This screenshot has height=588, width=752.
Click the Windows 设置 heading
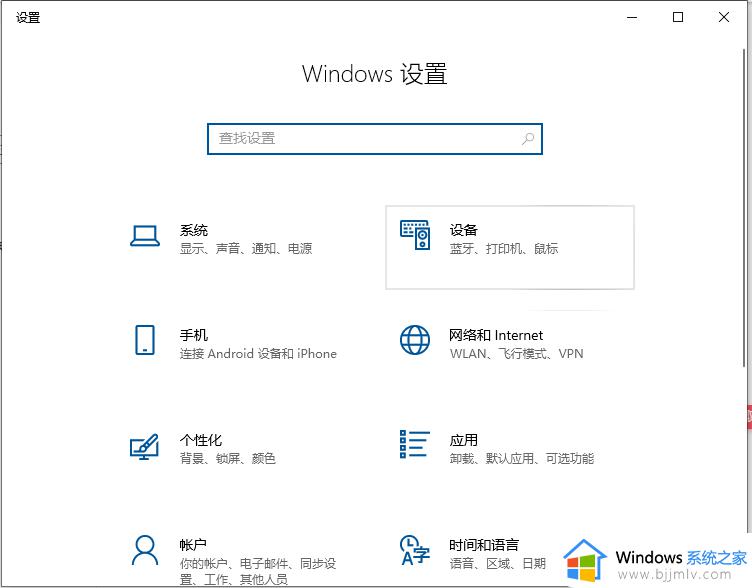point(375,74)
